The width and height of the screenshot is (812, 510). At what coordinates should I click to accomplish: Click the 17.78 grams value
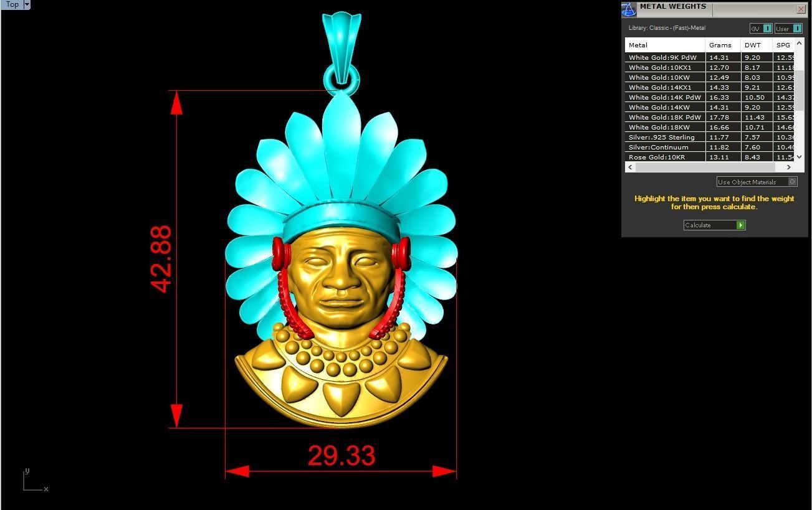coord(719,117)
